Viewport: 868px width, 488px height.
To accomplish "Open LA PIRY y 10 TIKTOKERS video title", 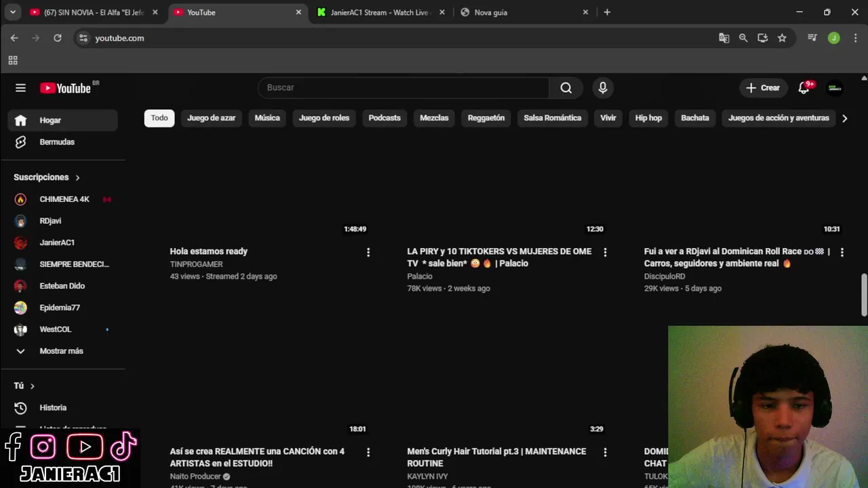I will (499, 258).
